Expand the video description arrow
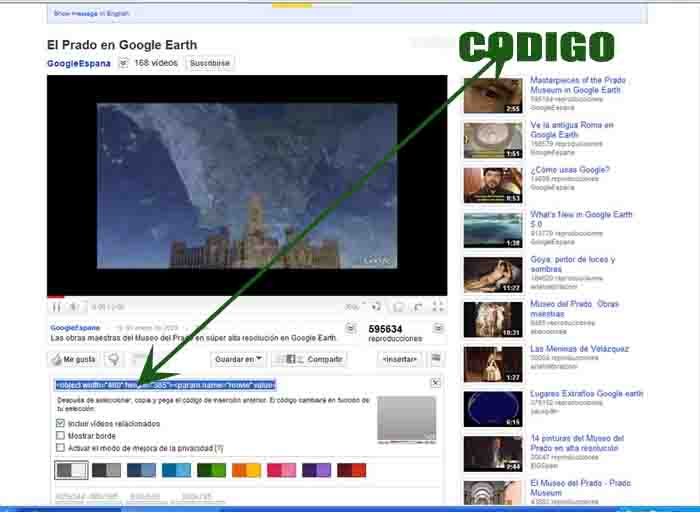Image resolution: width=700 pixels, height=512 pixels. (351, 328)
